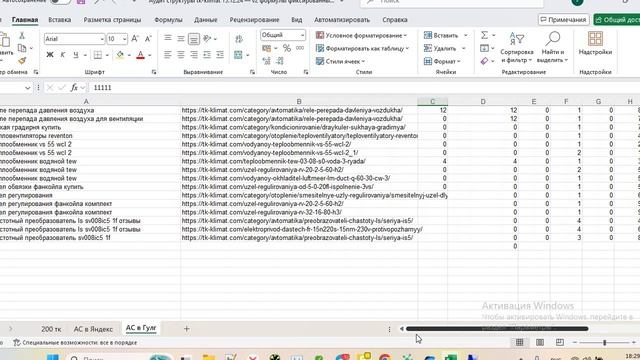This screenshot has height=360, width=640.
Task: Open Сортировка и фильтр
Action: [x=517, y=48]
